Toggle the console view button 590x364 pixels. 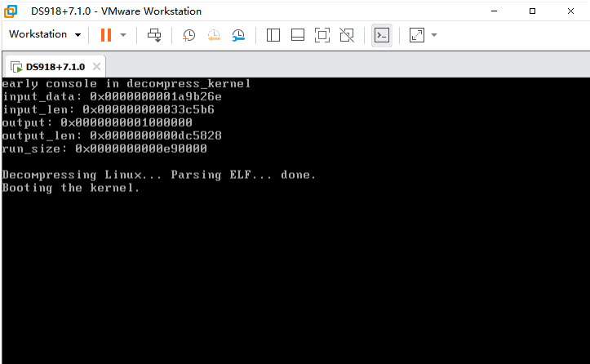[381, 35]
